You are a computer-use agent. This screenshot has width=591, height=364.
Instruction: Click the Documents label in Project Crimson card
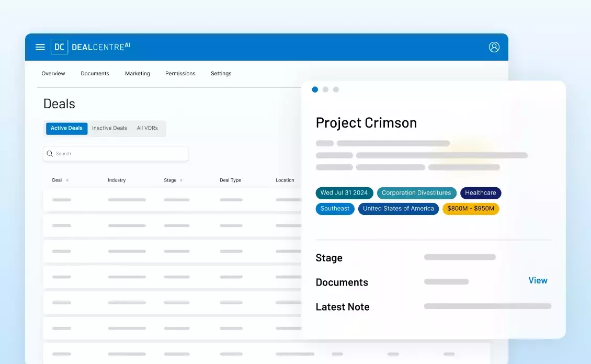(342, 282)
